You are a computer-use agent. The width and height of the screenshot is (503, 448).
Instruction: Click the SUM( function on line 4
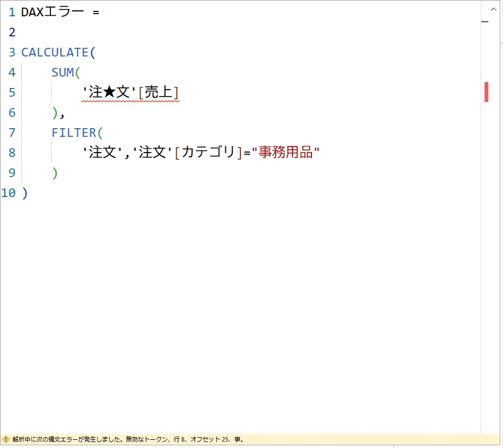pos(66,73)
